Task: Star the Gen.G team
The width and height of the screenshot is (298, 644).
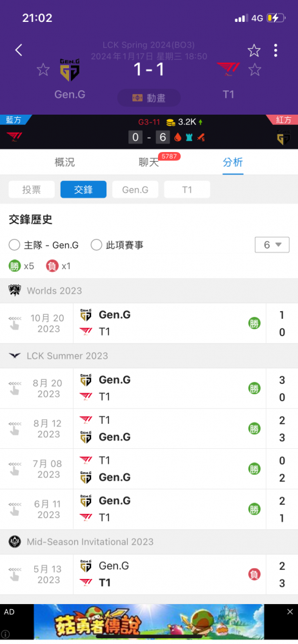Action: click(43, 70)
